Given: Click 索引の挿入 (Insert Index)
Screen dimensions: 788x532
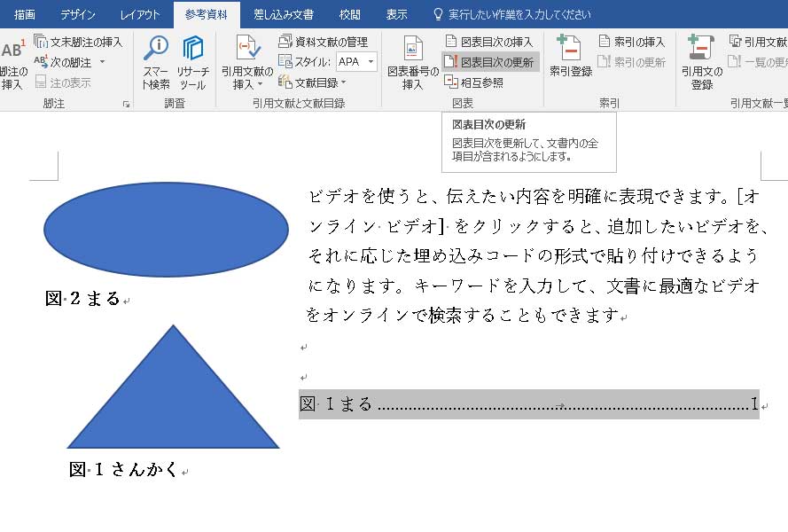Looking at the screenshot, I should tap(631, 42).
